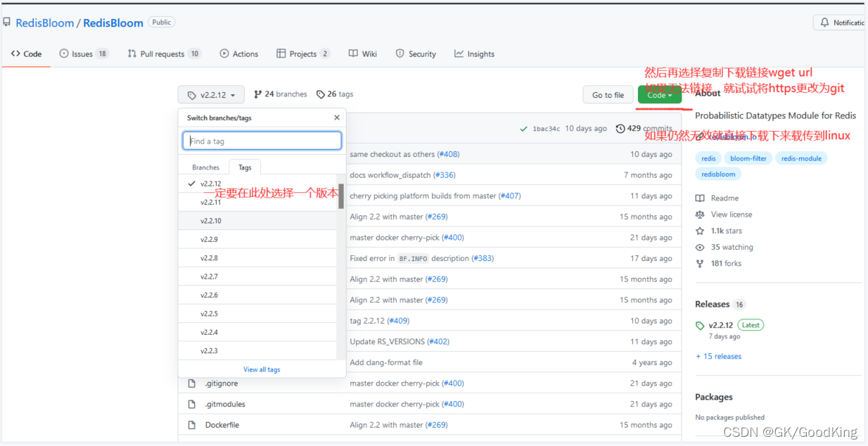
Task: Click the star icon showing 1.1k stars
Action: 700,230
